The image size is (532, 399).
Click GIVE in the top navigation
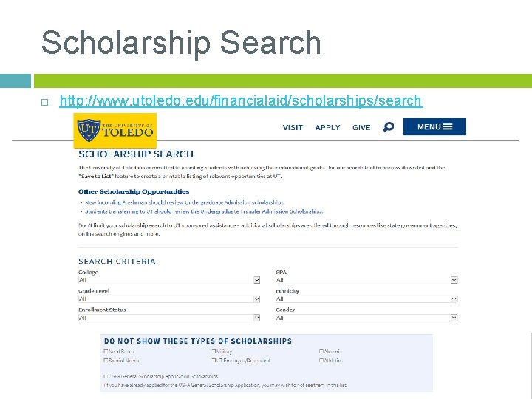(x=361, y=127)
